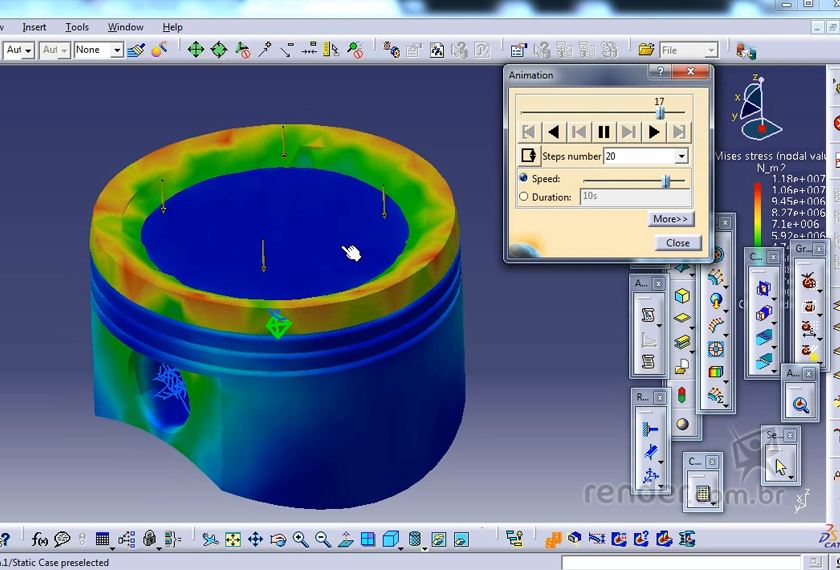Pause the animation playback

point(604,132)
